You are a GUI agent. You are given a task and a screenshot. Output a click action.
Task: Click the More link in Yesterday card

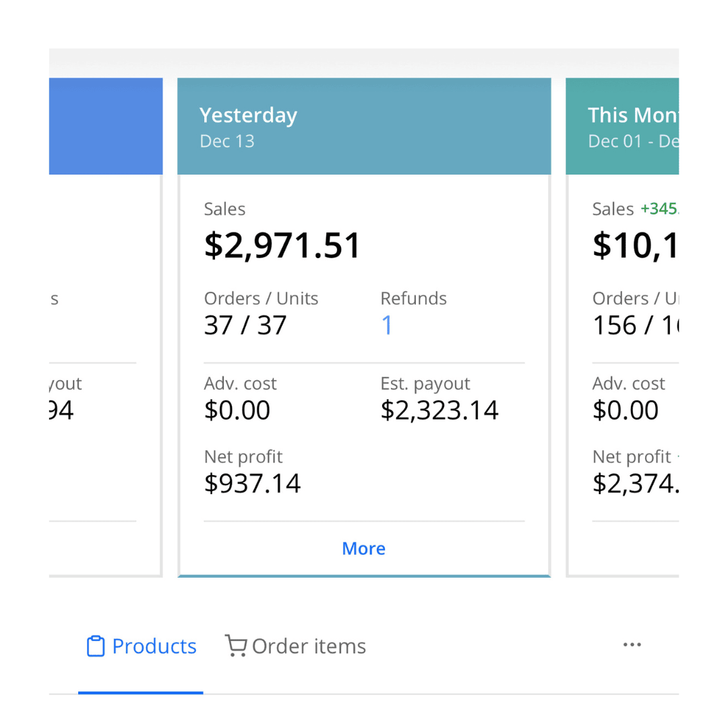click(363, 549)
